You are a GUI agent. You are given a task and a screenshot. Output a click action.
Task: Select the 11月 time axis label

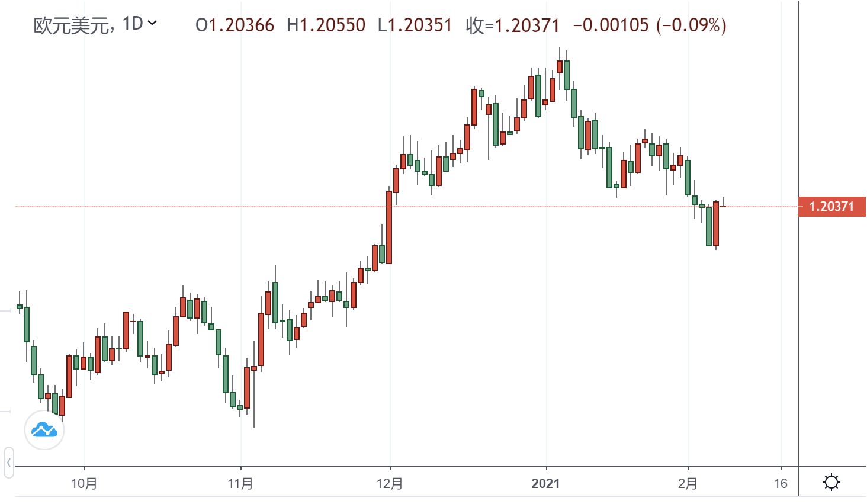[240, 483]
